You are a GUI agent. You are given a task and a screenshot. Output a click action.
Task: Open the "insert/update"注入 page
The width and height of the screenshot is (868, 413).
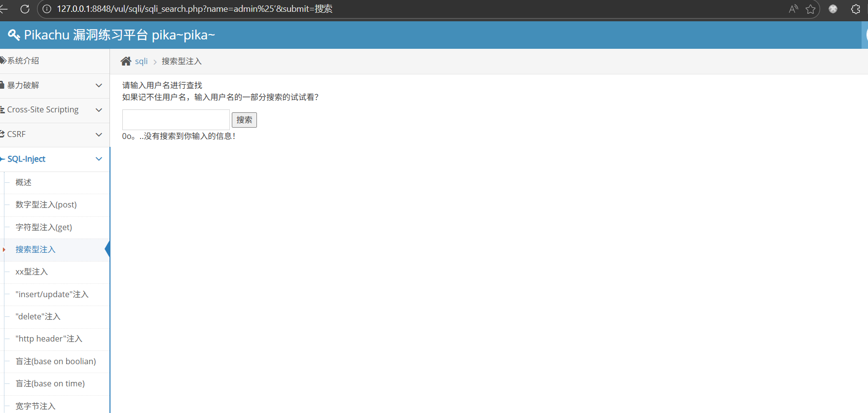(x=52, y=294)
